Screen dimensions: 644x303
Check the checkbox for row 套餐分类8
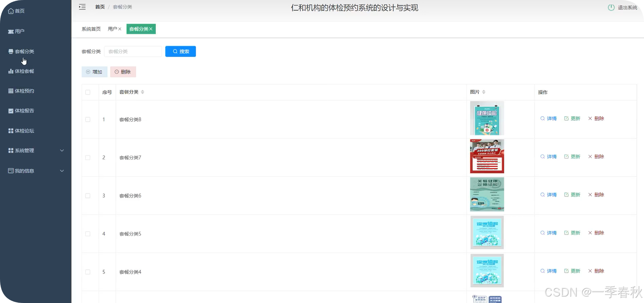click(88, 120)
